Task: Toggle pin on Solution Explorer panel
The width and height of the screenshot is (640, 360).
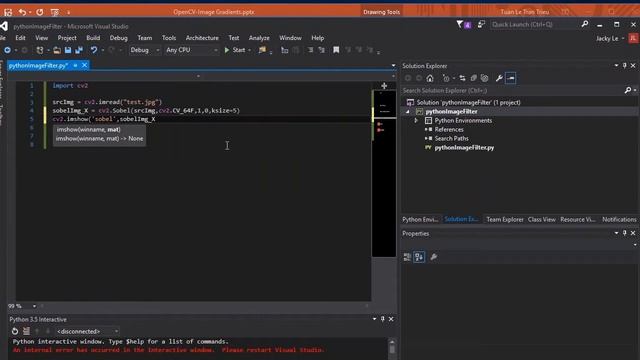Action: [624, 66]
